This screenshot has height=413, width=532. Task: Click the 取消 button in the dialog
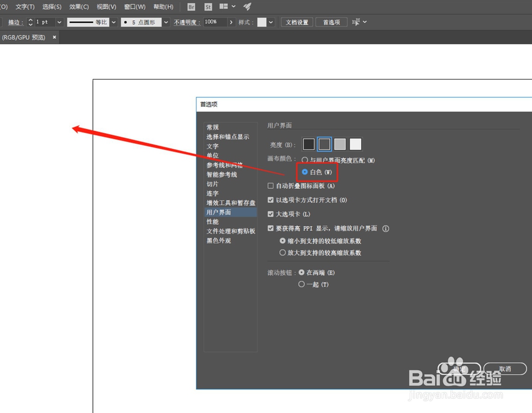pos(504,368)
